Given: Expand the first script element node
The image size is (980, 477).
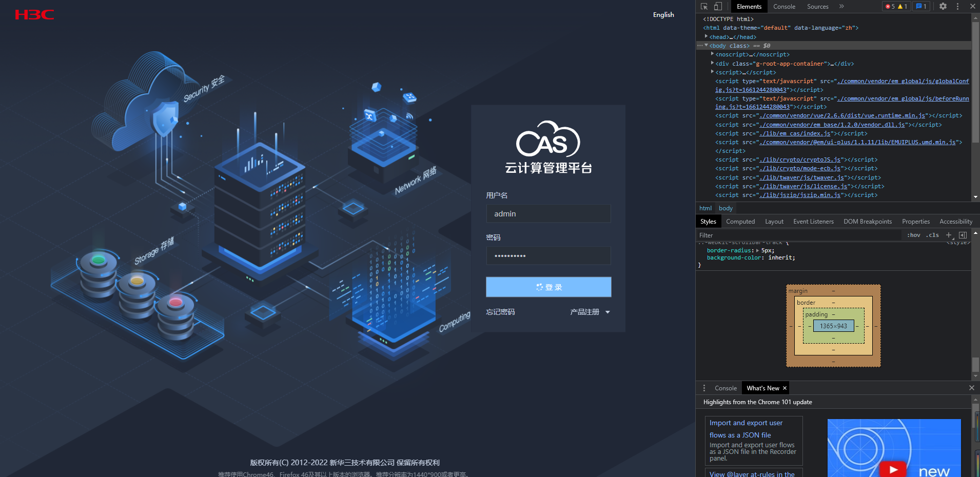Looking at the screenshot, I should pyautogui.click(x=712, y=72).
